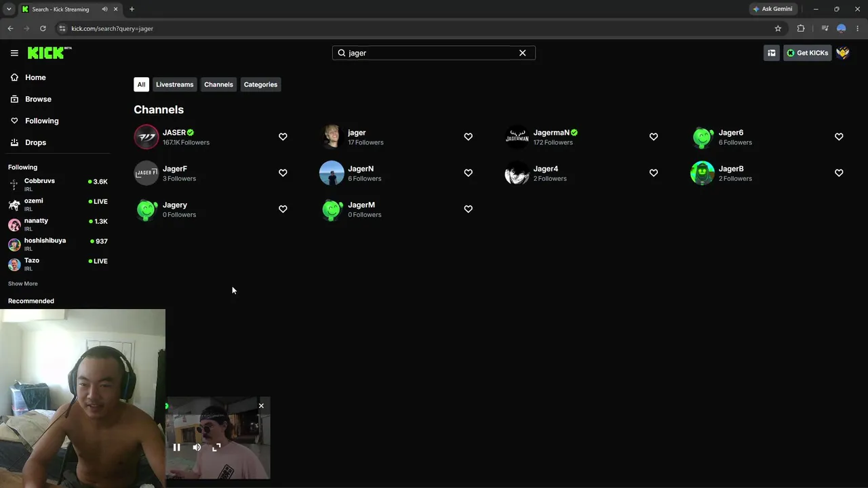
Task: Open ozemi followed channel
Action: 58,205
